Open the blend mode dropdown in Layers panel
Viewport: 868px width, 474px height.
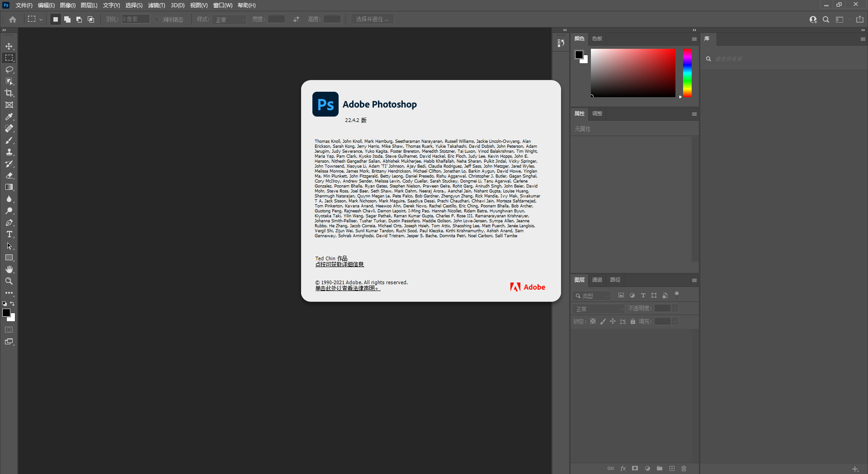599,309
